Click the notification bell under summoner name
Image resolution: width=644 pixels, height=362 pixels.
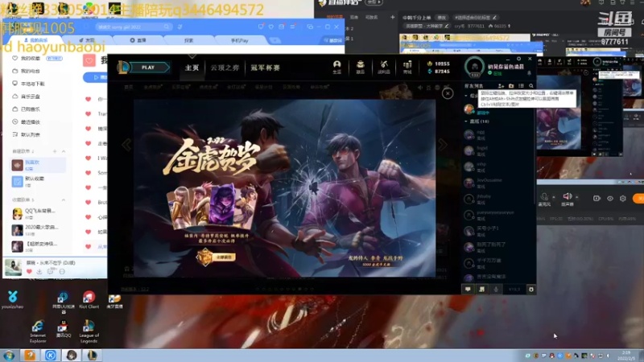[x=530, y=73]
